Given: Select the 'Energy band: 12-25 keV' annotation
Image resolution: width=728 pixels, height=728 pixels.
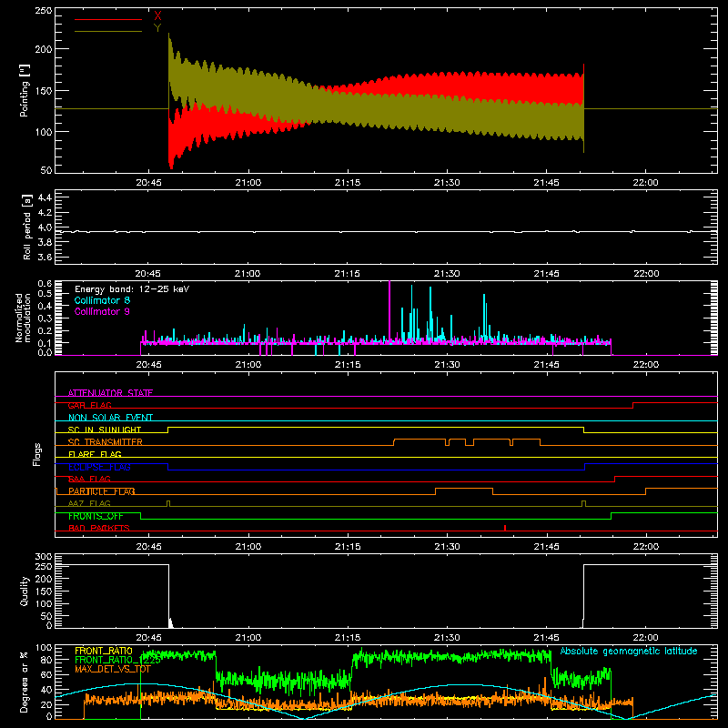Looking at the screenshot, I should (132, 289).
